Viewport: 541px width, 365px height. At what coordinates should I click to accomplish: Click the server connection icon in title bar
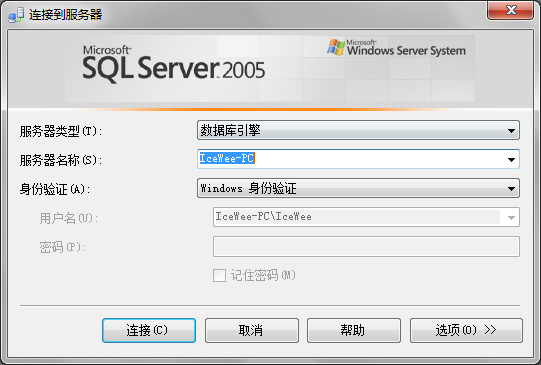16,15
